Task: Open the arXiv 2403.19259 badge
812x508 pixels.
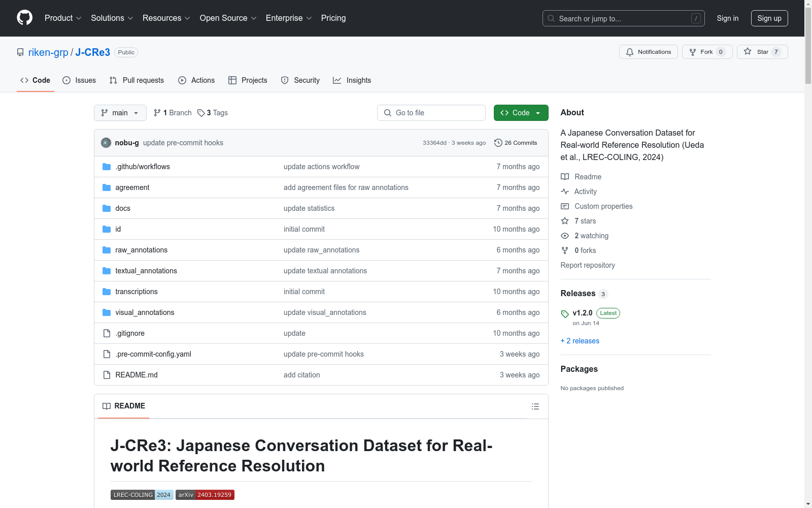Action: pyautogui.click(x=205, y=495)
